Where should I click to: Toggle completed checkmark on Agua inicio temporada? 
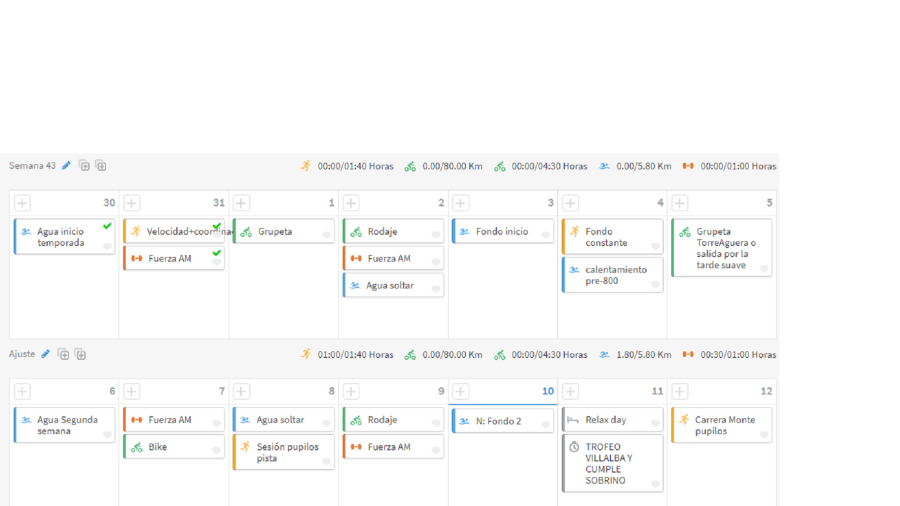pyautogui.click(x=107, y=226)
